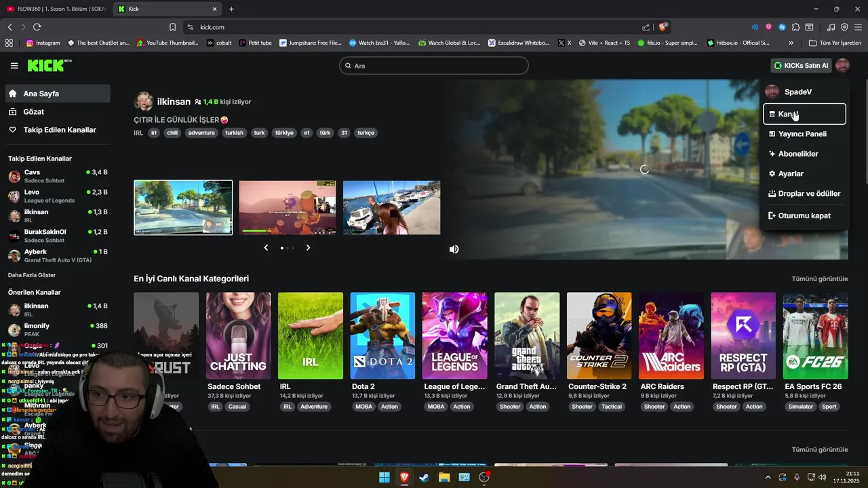Choose Oturumu kapat to log out
The height and width of the screenshot is (488, 868).
[804, 216]
